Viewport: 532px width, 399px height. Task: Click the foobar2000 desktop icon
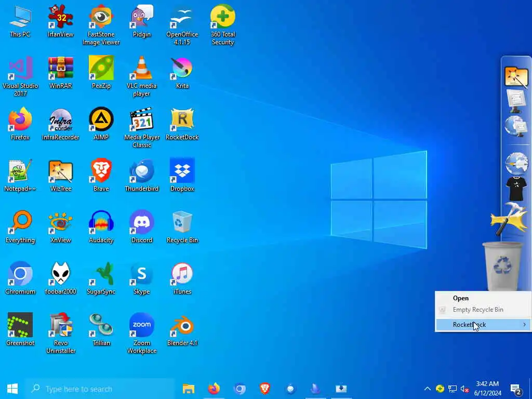pyautogui.click(x=60, y=278)
